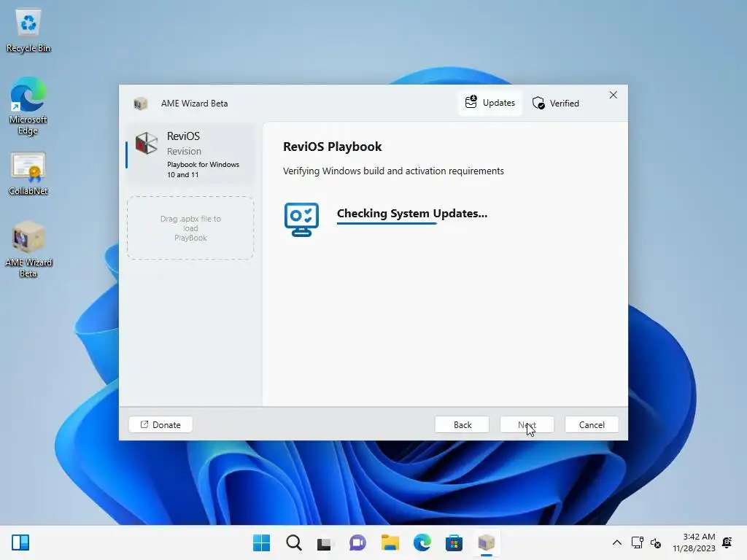
Task: Open Microsoft Edge from taskbar
Action: tap(422, 542)
